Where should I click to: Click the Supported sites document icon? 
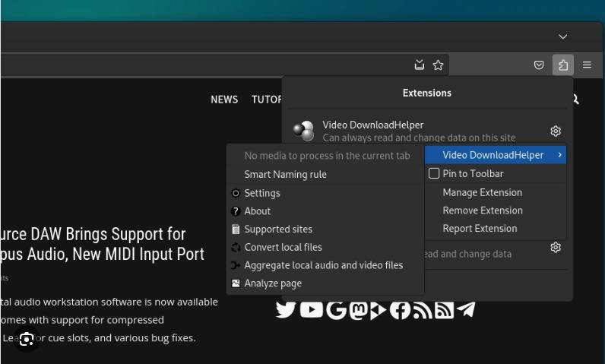[x=236, y=229]
